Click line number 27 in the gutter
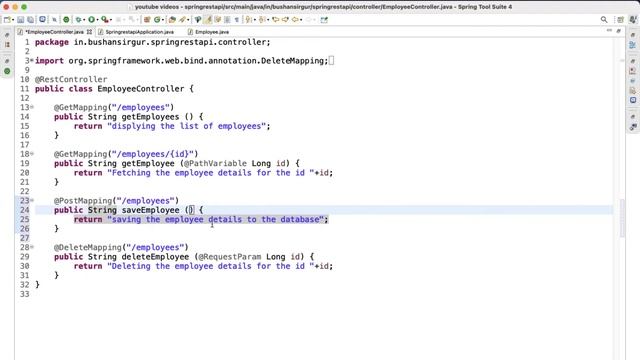The height and width of the screenshot is (360, 640). pyautogui.click(x=24, y=238)
